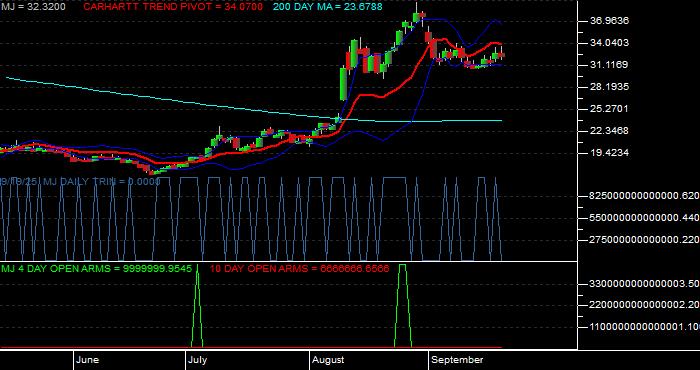The image size is (700, 370).
Task: Click the 275000000000000.220 TRIN axis value
Action: click(644, 240)
